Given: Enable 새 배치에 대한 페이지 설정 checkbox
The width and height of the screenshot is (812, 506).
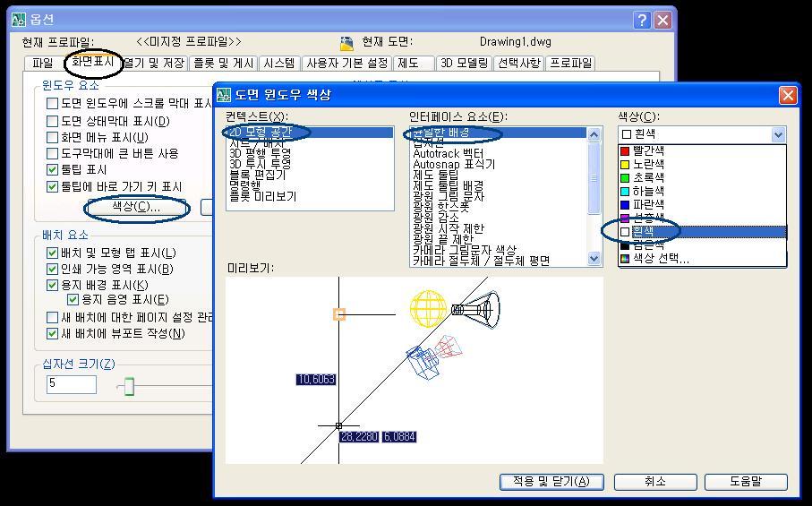Looking at the screenshot, I should (52, 317).
